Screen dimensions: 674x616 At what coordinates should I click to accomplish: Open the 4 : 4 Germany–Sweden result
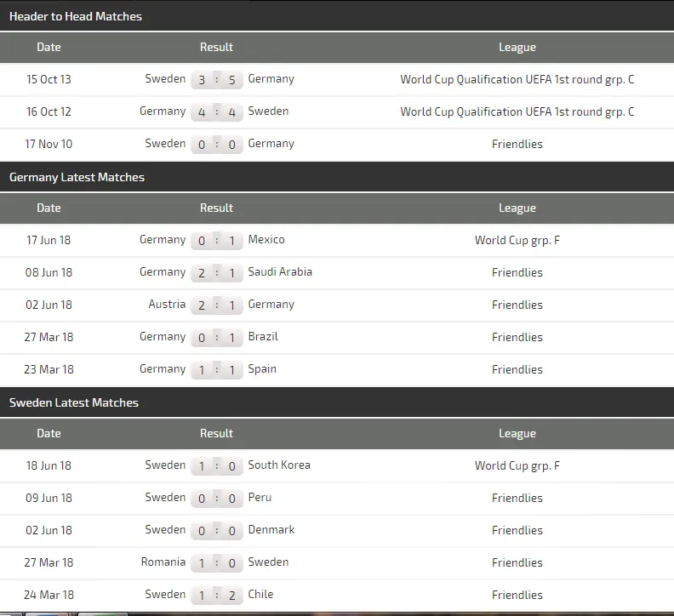click(217, 112)
